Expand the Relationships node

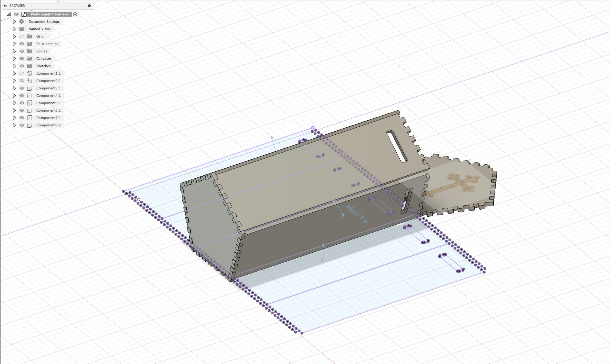14,44
